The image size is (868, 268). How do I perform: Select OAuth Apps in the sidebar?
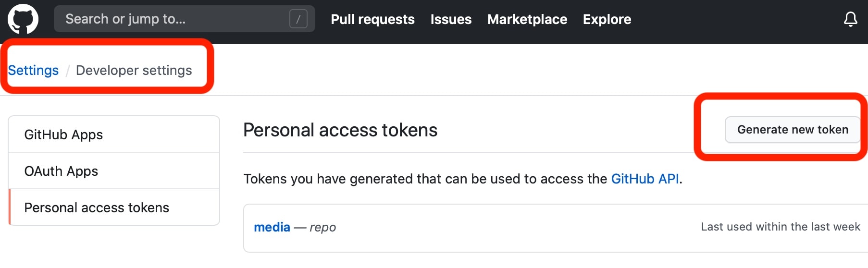[114, 171]
